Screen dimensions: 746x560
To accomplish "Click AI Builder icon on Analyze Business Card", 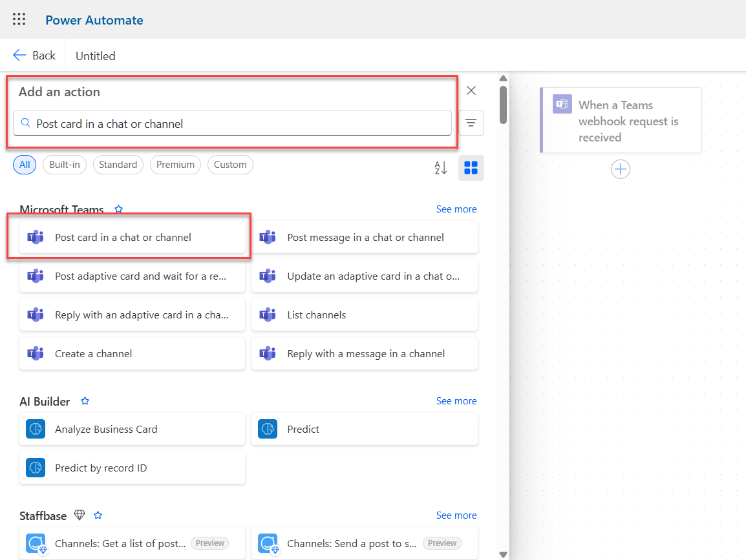I will tap(36, 429).
